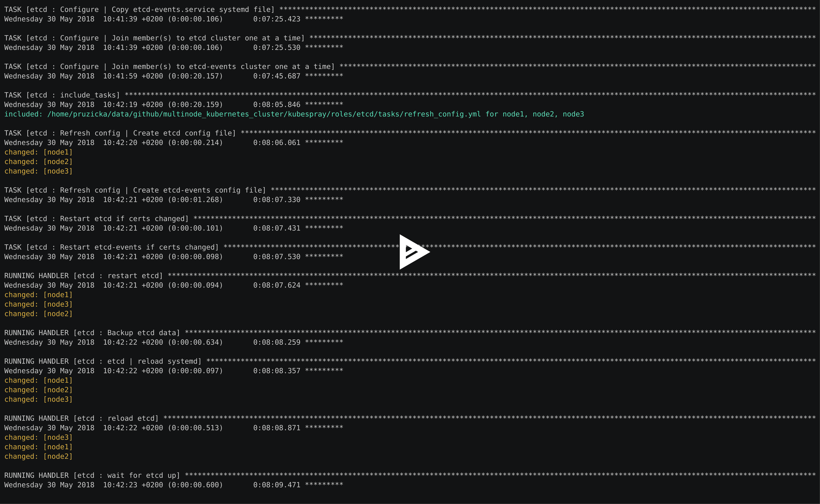This screenshot has height=504, width=820.
Task: Select 'changed: [node1]' under reload etcd handler
Action: click(38, 447)
